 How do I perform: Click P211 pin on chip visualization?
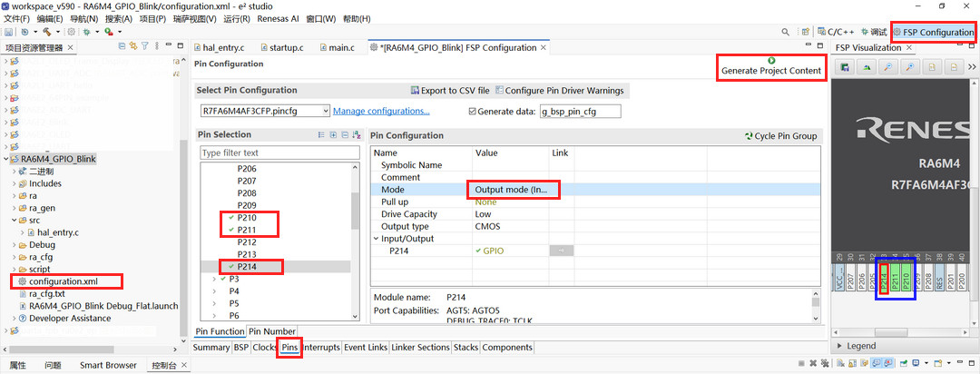click(x=895, y=280)
